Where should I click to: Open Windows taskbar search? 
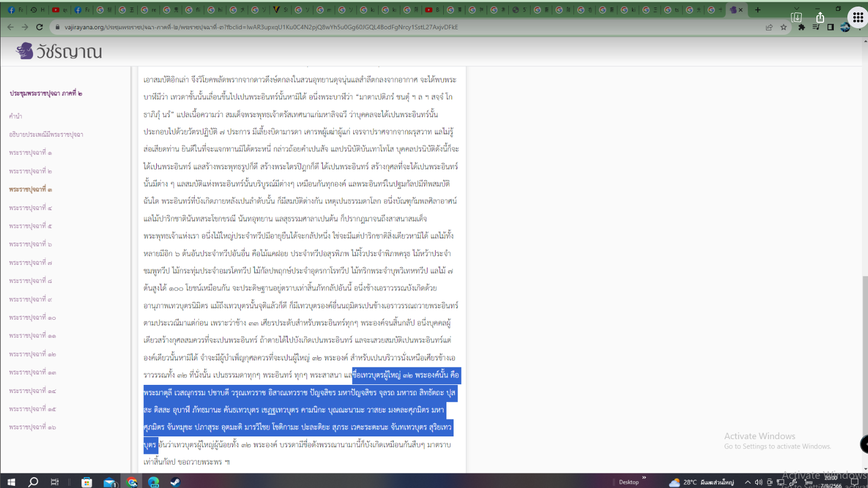tap(33, 481)
